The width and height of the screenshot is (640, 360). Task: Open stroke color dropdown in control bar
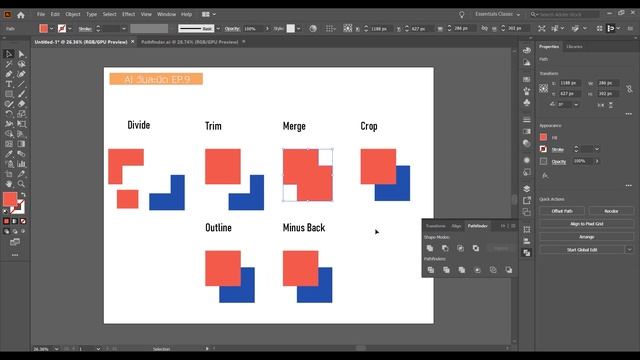[x=70, y=29]
